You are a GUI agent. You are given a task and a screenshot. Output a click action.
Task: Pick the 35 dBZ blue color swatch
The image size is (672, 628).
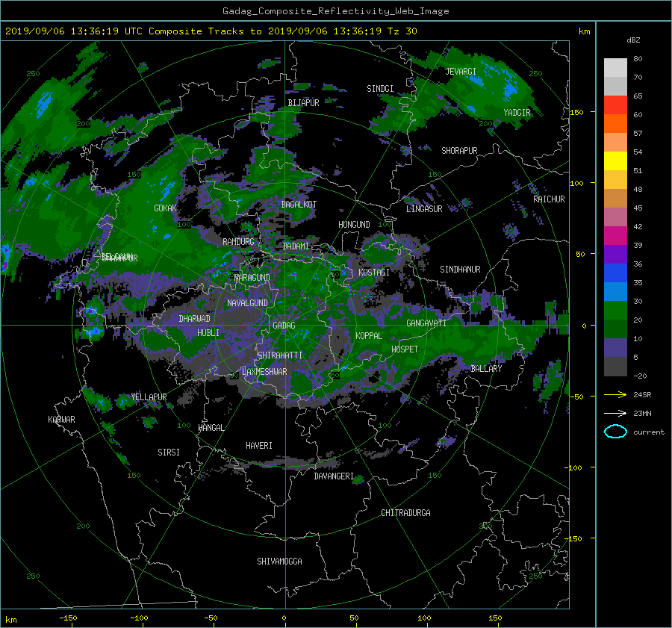(615, 273)
